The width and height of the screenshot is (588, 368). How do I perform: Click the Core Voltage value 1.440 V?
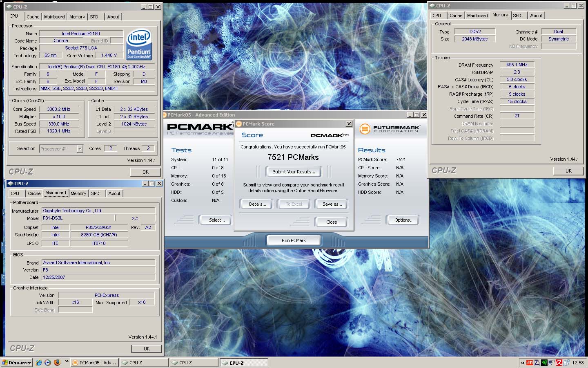click(109, 55)
